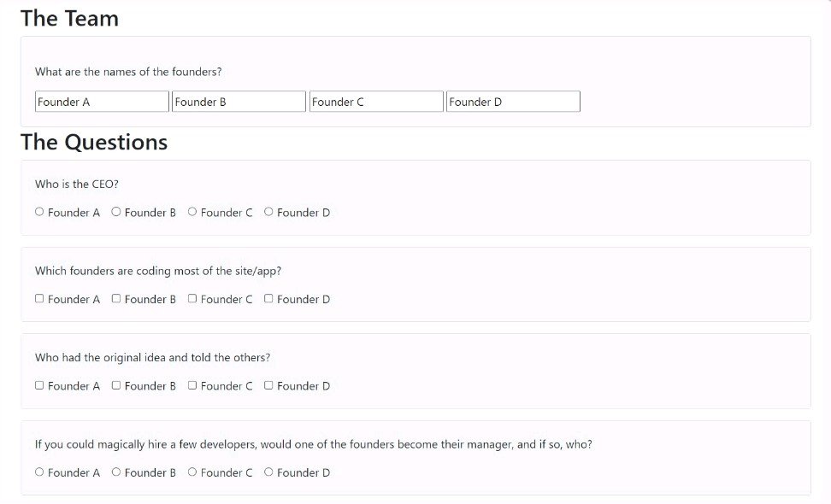
Task: Mark Founder C under original idea question
Action: (x=192, y=385)
